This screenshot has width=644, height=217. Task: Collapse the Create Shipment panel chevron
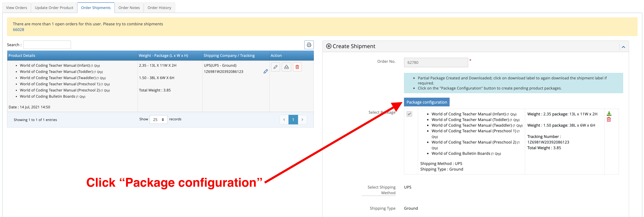coord(623,47)
